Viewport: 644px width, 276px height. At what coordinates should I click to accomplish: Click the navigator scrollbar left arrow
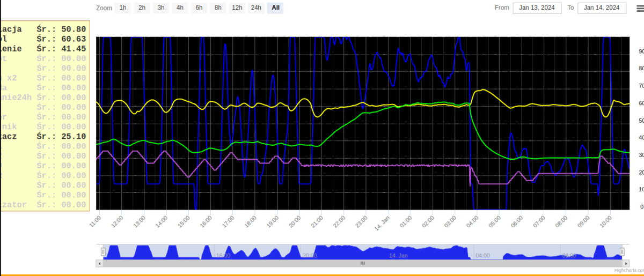pos(98,263)
